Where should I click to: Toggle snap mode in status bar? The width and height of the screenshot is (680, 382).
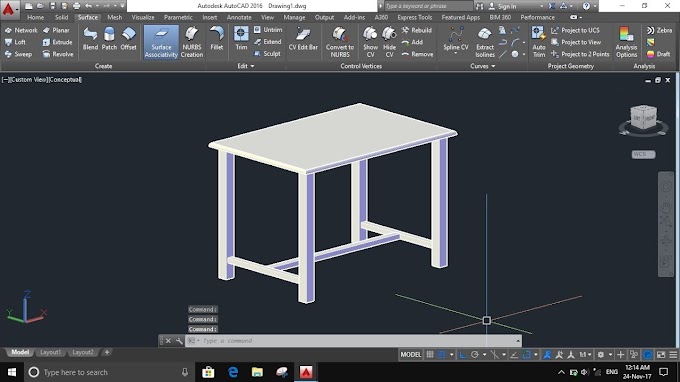(x=441, y=355)
